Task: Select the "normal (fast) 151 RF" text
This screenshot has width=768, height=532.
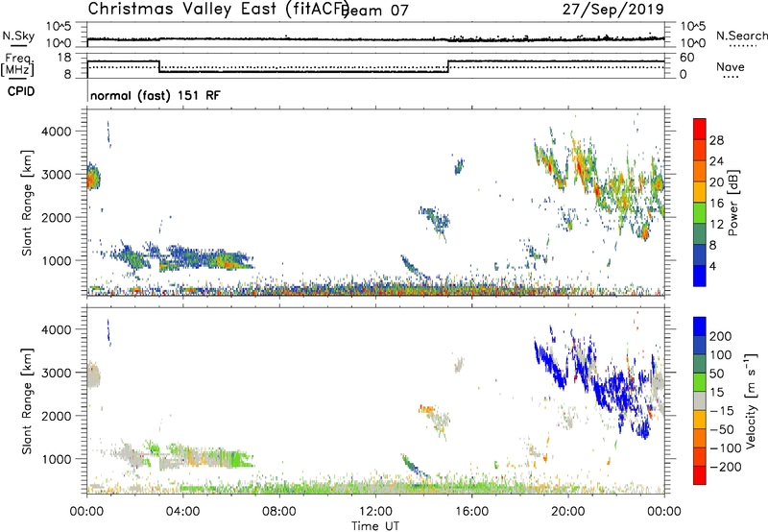Action: (x=156, y=95)
